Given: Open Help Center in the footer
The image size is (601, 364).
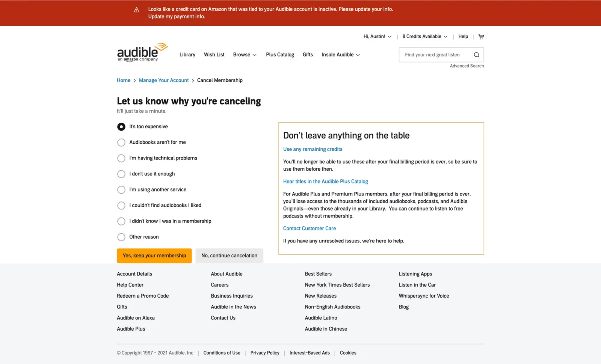Looking at the screenshot, I should [x=130, y=285].
